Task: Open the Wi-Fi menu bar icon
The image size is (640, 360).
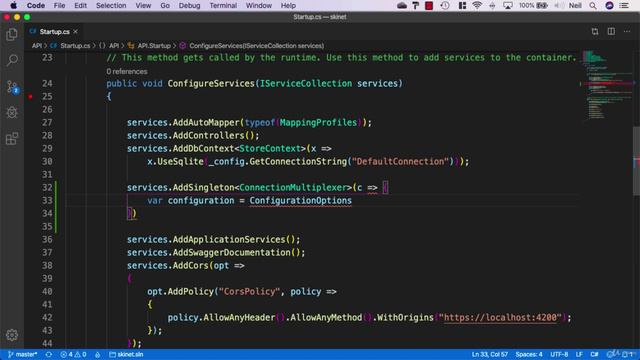Action: [477, 5]
